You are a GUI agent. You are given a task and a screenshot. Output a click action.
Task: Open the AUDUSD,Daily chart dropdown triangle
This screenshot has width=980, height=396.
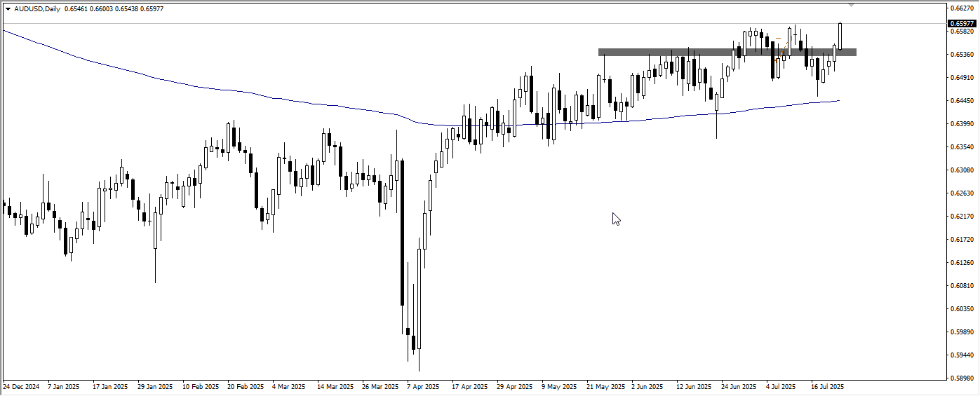click(8, 9)
